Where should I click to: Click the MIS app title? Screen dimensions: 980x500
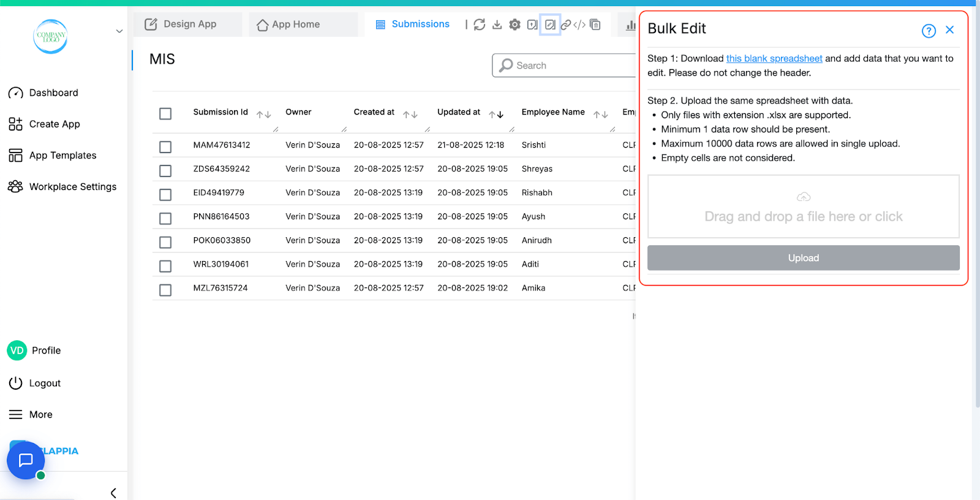tap(162, 59)
